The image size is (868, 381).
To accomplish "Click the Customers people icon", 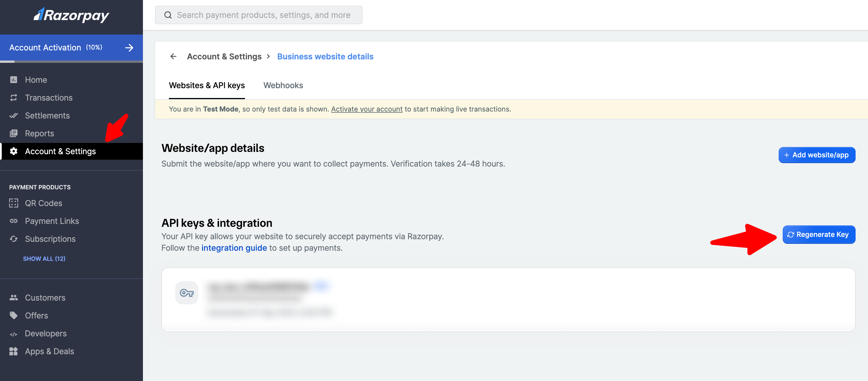I will pyautogui.click(x=14, y=298).
